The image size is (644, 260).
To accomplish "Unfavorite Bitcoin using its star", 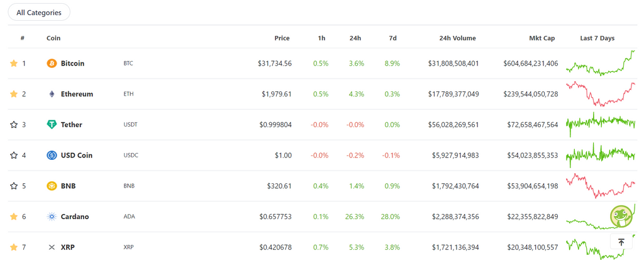I will click(x=14, y=64).
